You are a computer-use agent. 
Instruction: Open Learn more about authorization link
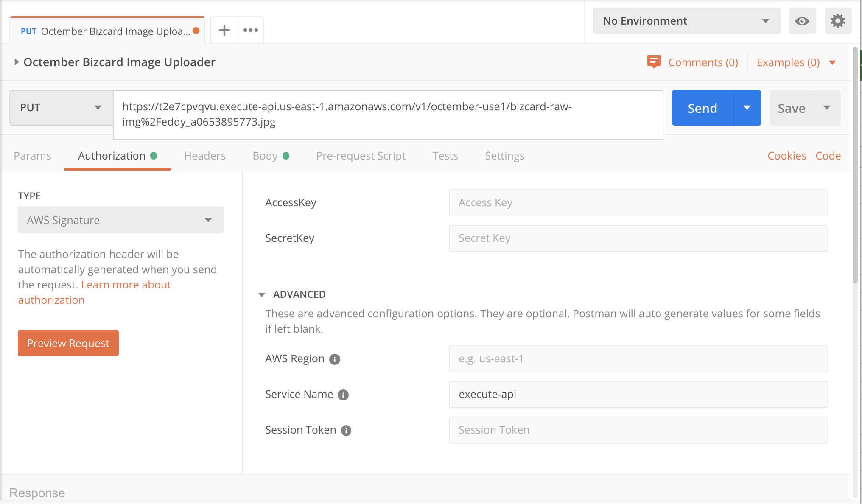(126, 285)
